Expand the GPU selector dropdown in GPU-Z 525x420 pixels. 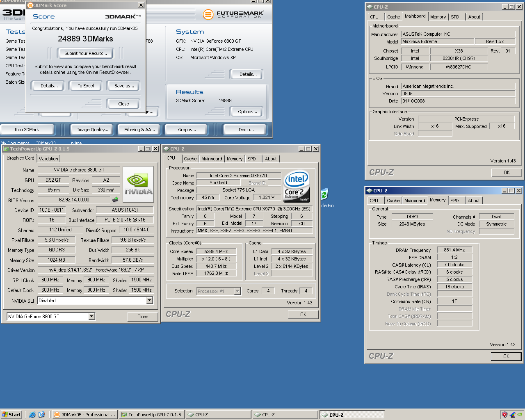[91, 316]
